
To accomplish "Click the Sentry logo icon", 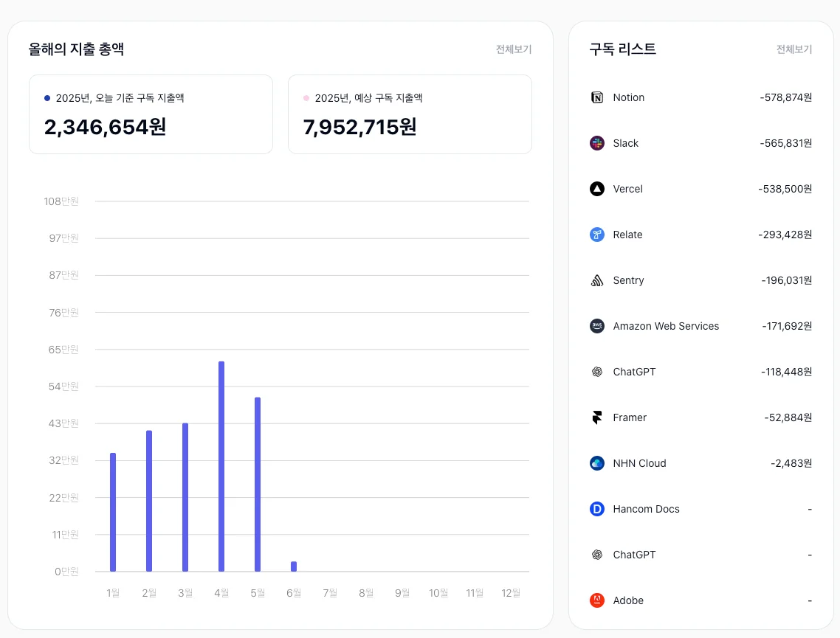I will (x=597, y=280).
